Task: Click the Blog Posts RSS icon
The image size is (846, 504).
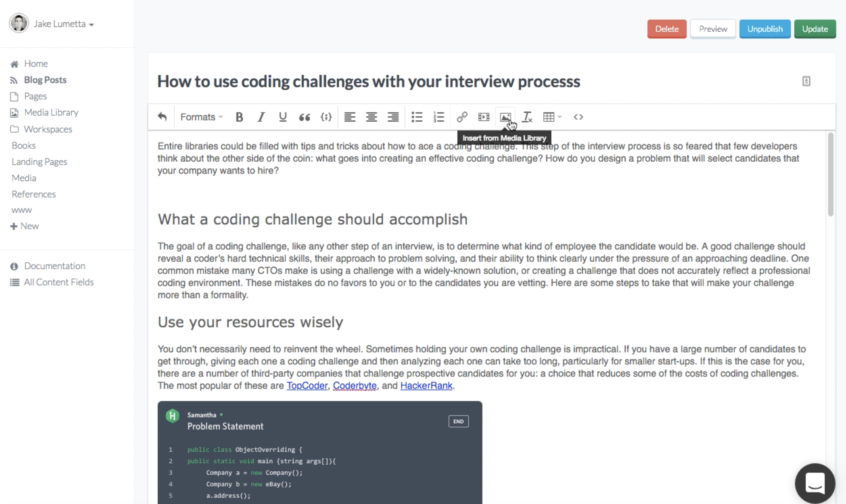Action: point(14,80)
